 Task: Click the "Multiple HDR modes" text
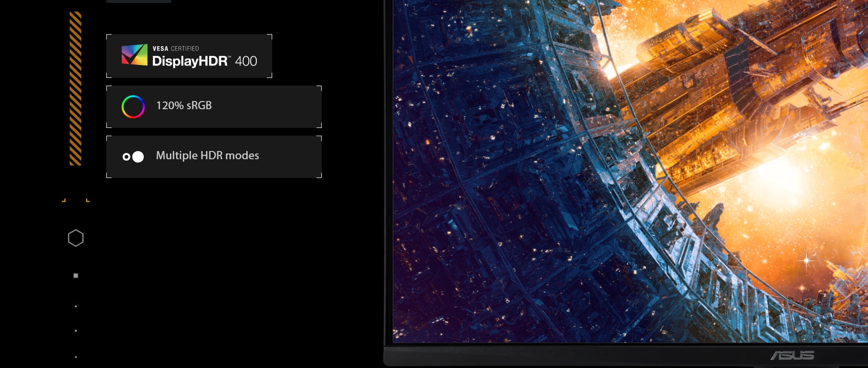click(207, 155)
